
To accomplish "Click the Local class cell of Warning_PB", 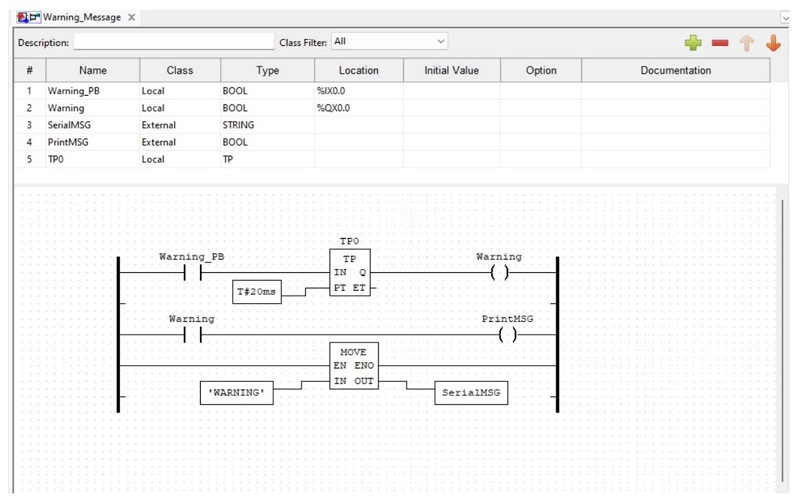I will (180, 91).
